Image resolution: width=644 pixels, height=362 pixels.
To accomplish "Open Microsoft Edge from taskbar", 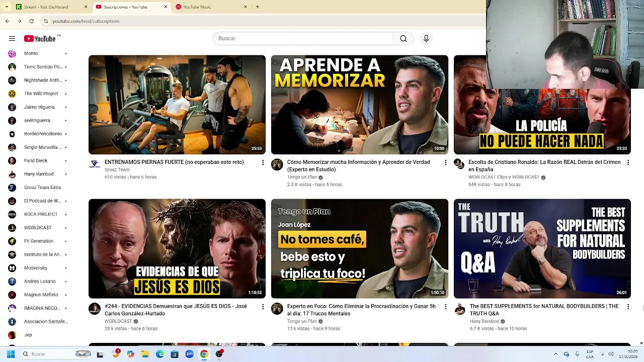I will [160, 354].
